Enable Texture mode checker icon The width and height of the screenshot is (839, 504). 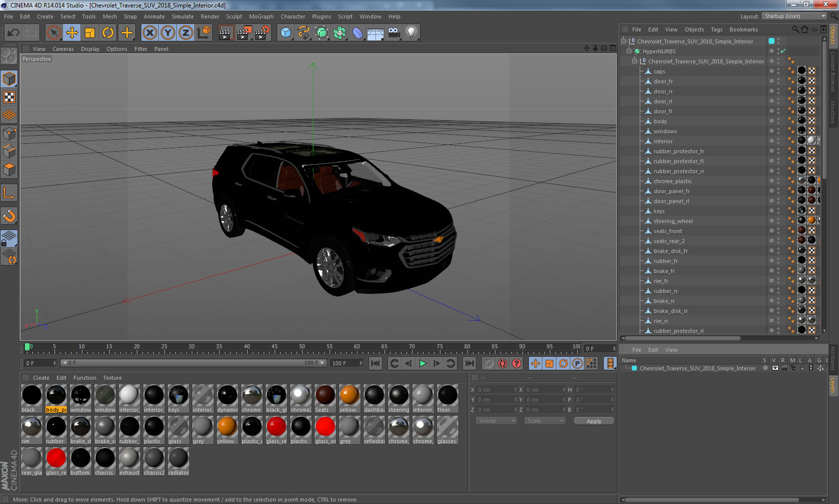(9, 97)
